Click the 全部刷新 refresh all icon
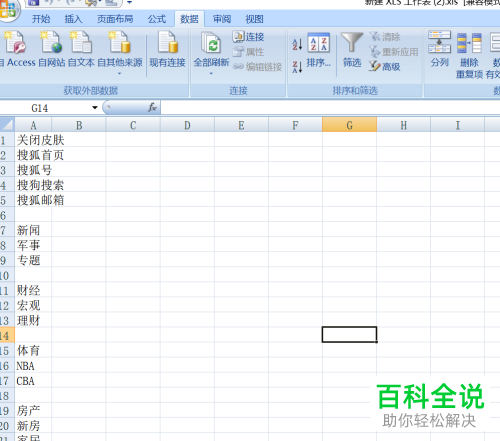This screenshot has height=441, width=500. 211,43
